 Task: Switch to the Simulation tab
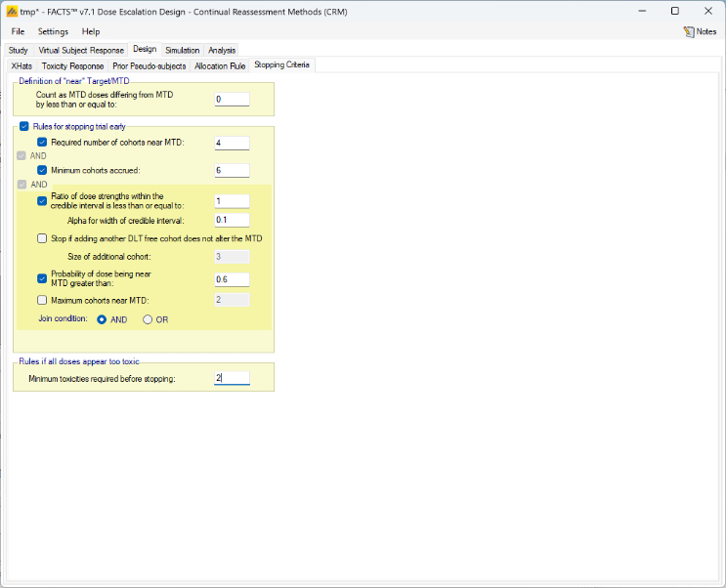[x=182, y=50]
